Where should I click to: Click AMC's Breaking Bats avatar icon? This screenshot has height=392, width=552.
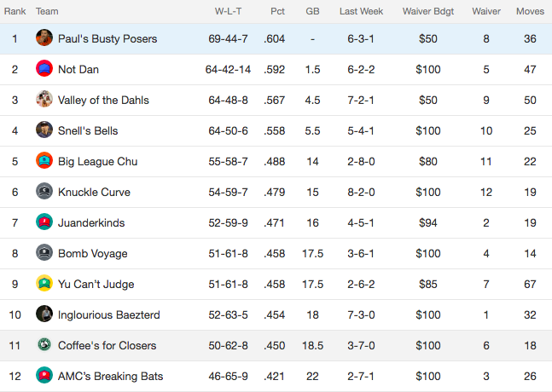(44, 375)
